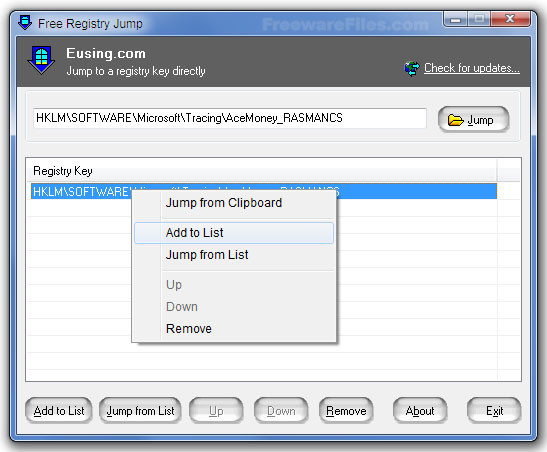Choose Jump from List in context menu

[234, 255]
